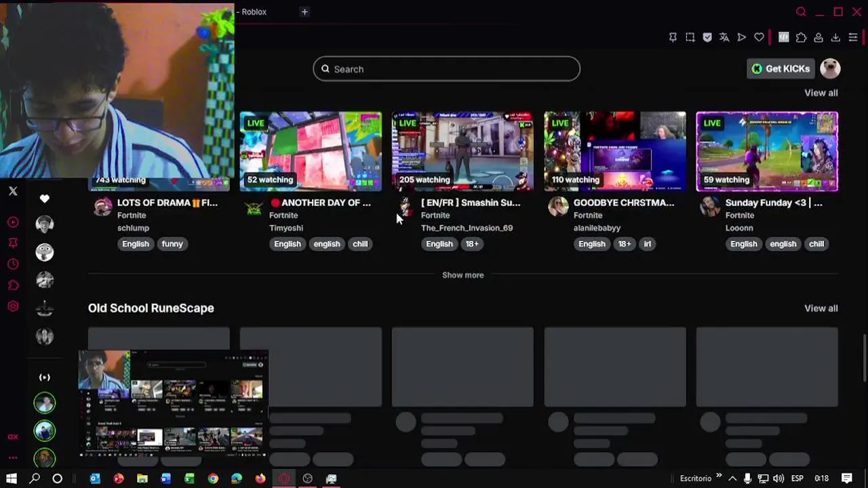Image resolution: width=868 pixels, height=488 pixels.
Task: Open the notification center icon
Action: click(x=846, y=479)
